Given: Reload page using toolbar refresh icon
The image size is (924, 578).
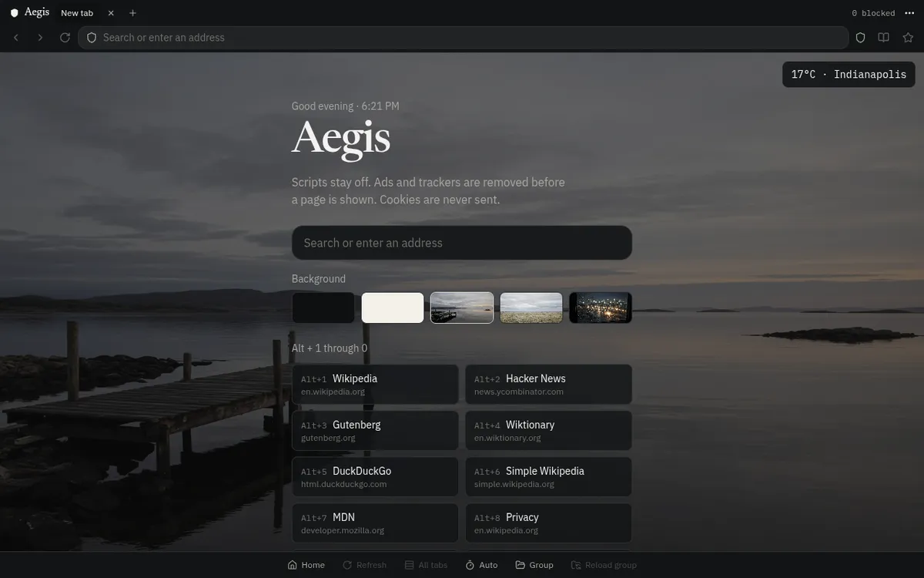Looking at the screenshot, I should tap(65, 38).
